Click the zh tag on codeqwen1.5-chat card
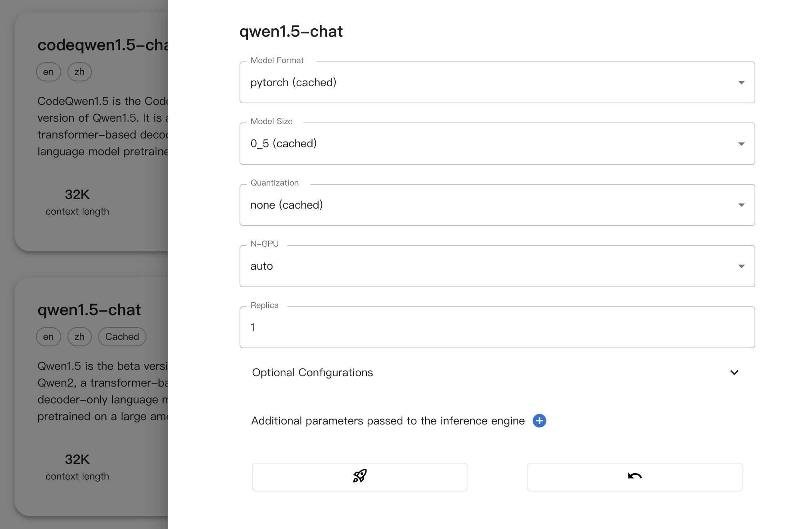This screenshot has width=812, height=529. [79, 72]
